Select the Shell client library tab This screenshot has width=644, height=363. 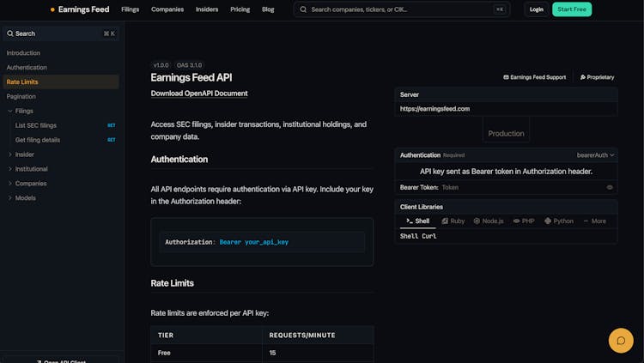(x=418, y=221)
